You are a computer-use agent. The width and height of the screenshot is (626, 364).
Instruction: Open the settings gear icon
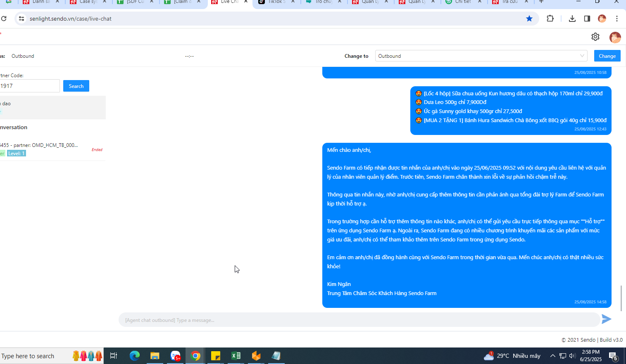click(595, 37)
